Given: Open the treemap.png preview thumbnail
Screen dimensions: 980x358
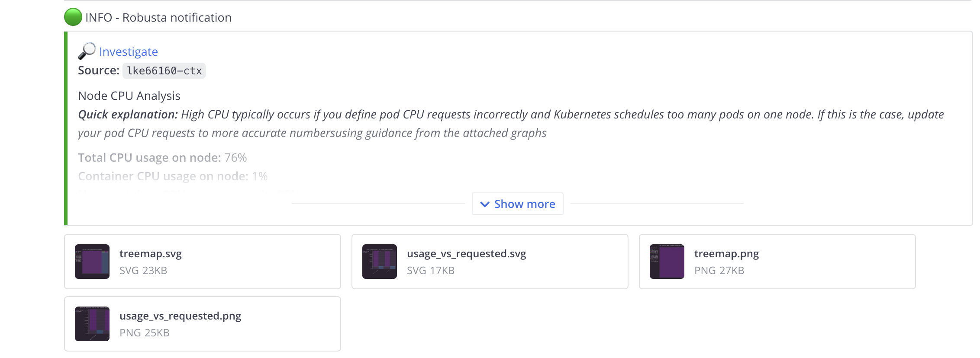Looking at the screenshot, I should pos(667,262).
